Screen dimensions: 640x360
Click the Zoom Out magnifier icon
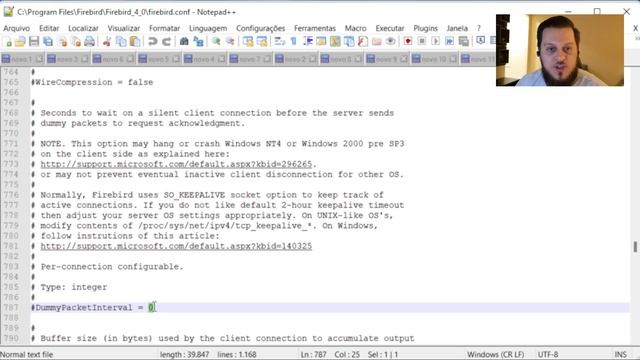click(230, 41)
